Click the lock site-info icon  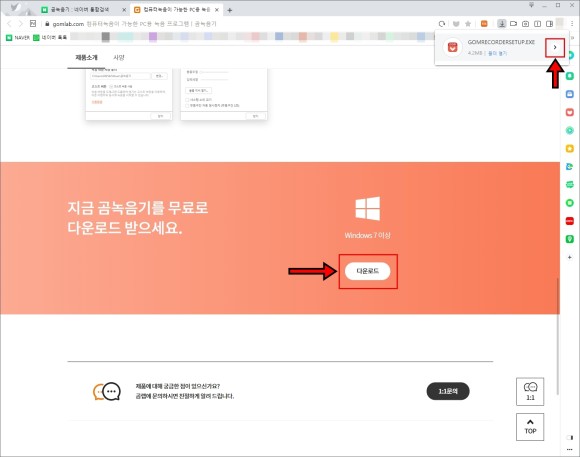[x=47, y=24]
